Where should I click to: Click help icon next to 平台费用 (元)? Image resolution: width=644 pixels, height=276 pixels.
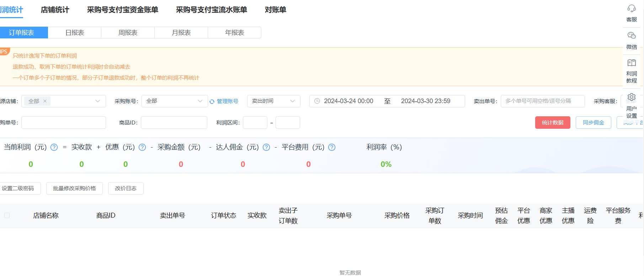332,147
